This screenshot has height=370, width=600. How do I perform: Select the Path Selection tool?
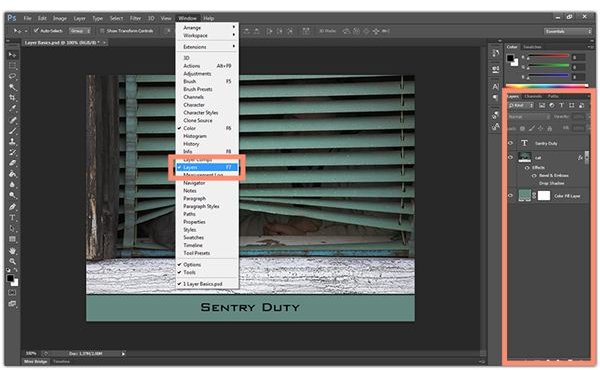(x=12, y=228)
